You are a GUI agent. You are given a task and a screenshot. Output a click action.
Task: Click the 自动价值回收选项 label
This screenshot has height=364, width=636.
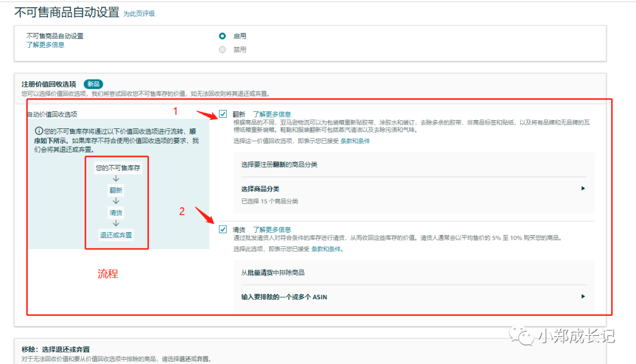52,114
